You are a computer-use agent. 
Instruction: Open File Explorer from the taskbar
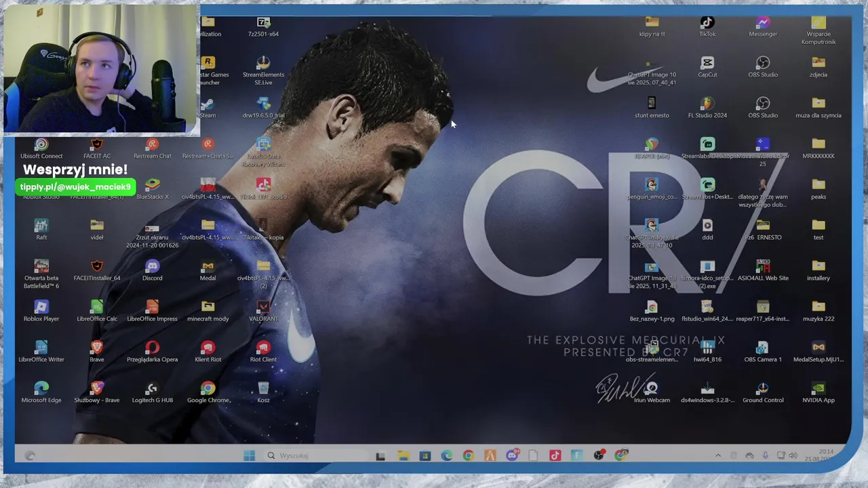pyautogui.click(x=403, y=455)
